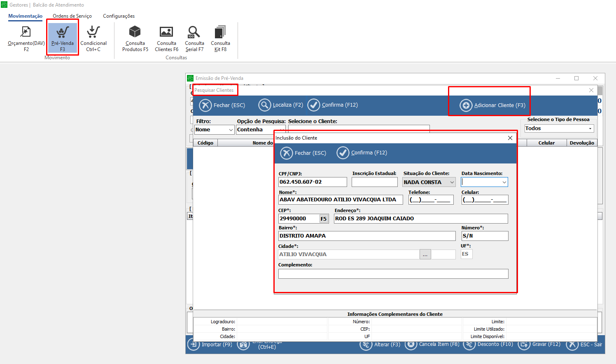Expand Data Nascimento date picker
Screen dimensions: 616x364
pyautogui.click(x=504, y=182)
